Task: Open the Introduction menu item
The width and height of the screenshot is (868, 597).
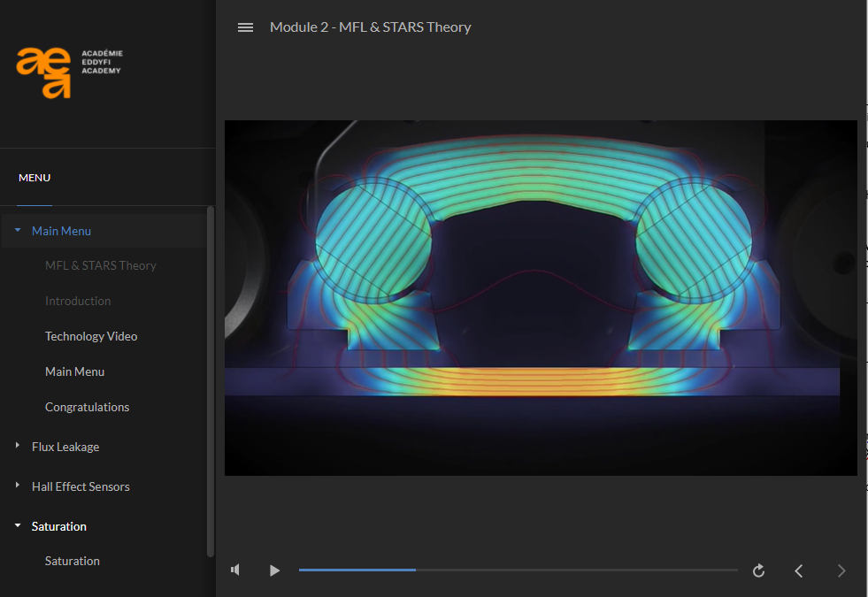Action: 78,301
